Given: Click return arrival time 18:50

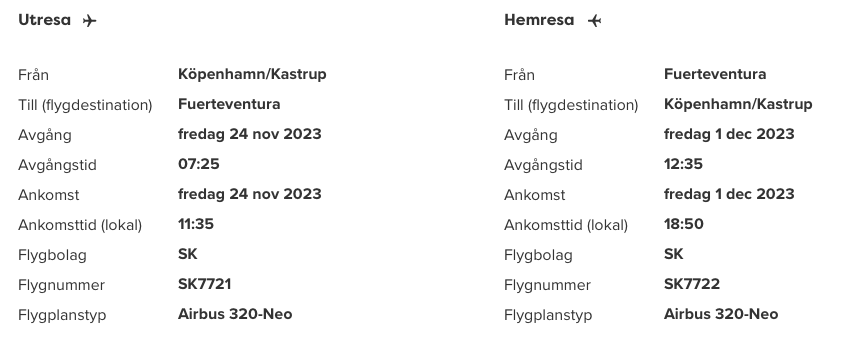Looking at the screenshot, I should (684, 224).
